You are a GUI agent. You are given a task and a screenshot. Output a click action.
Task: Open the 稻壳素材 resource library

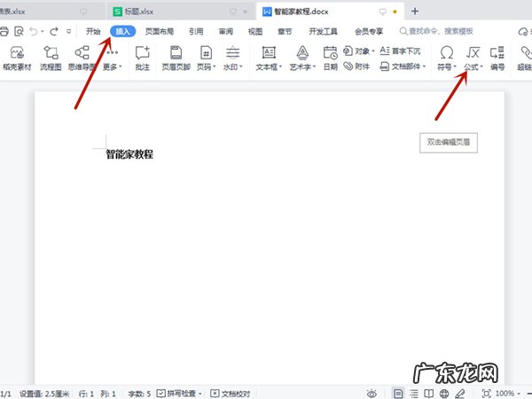pyautogui.click(x=17, y=59)
